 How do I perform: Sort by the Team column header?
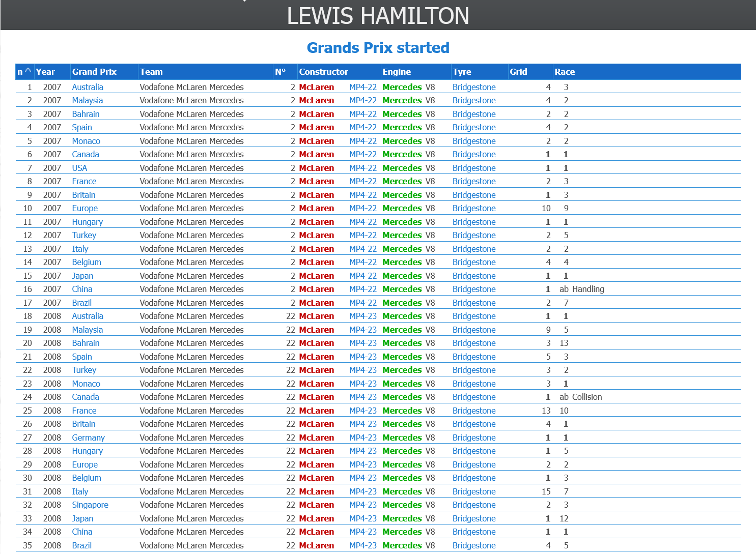(x=151, y=72)
